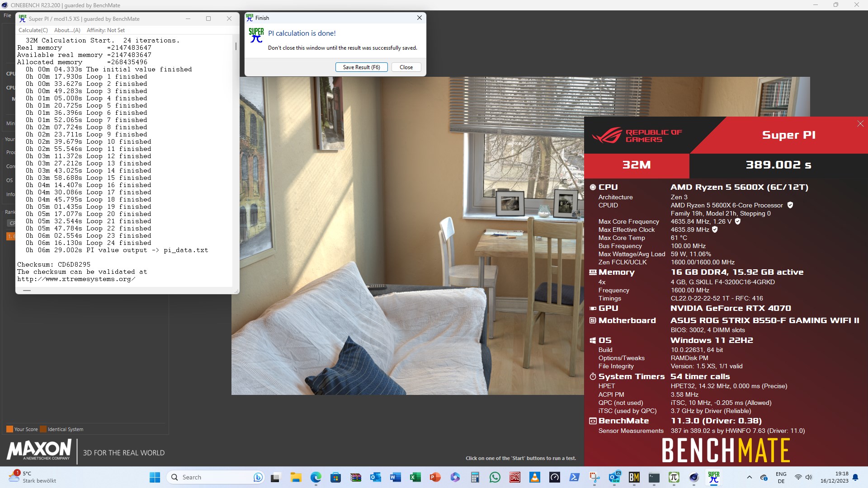Open WhatsApp from the taskbar
Viewport: 868px width, 488px height.
[x=495, y=477]
